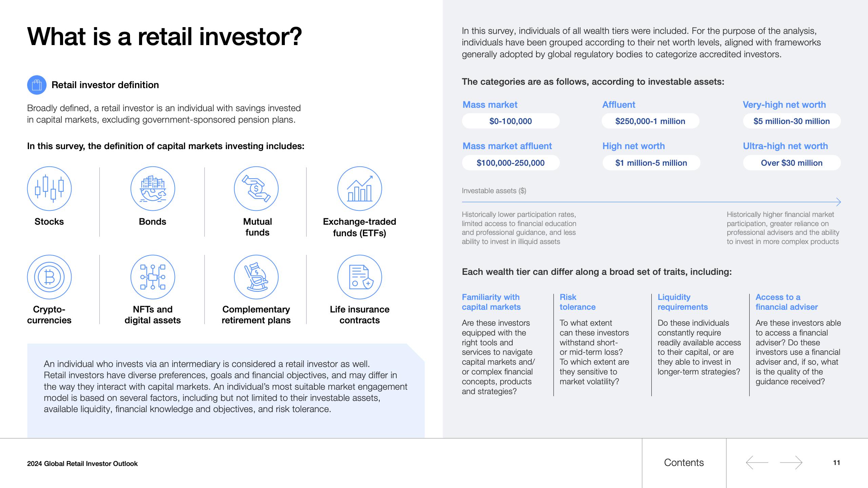This screenshot has height=488, width=868.
Task: Click the $100,000-250,000 pill
Action: click(511, 163)
